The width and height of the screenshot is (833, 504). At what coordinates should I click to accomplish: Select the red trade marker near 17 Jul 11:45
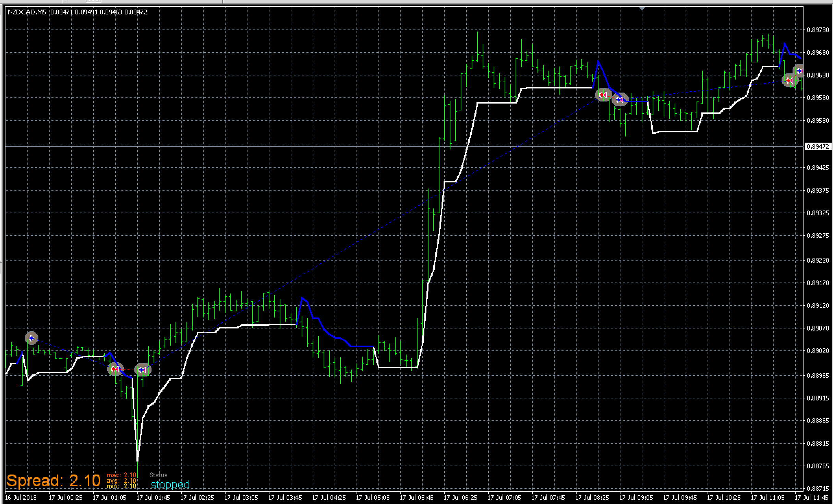pos(789,81)
